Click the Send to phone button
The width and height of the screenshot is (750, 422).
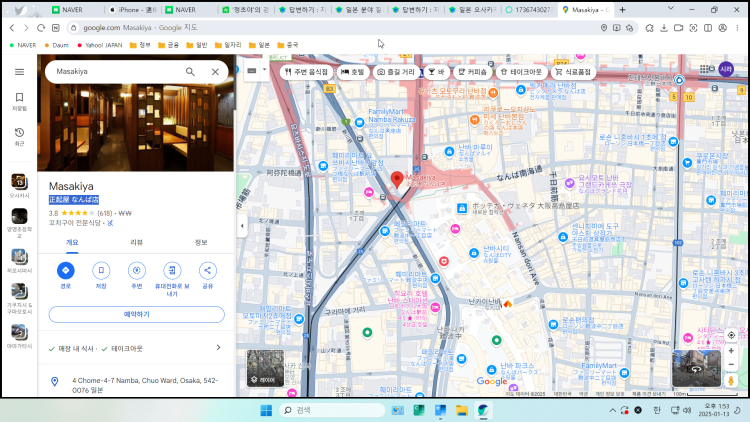click(172, 271)
